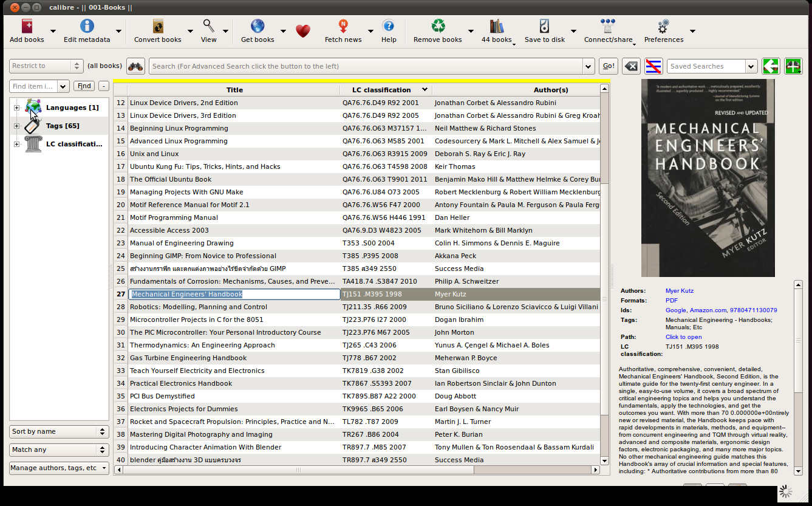Screen dimensions: 812x506
Task: Select The Official Ubuntu Book title
Action: 171,179
